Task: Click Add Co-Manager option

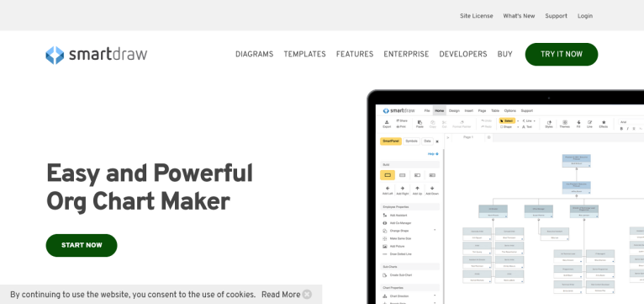Action: pyautogui.click(x=397, y=223)
